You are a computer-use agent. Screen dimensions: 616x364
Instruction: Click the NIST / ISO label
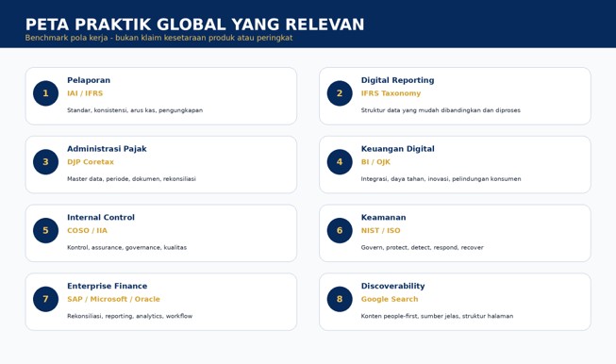381,230
